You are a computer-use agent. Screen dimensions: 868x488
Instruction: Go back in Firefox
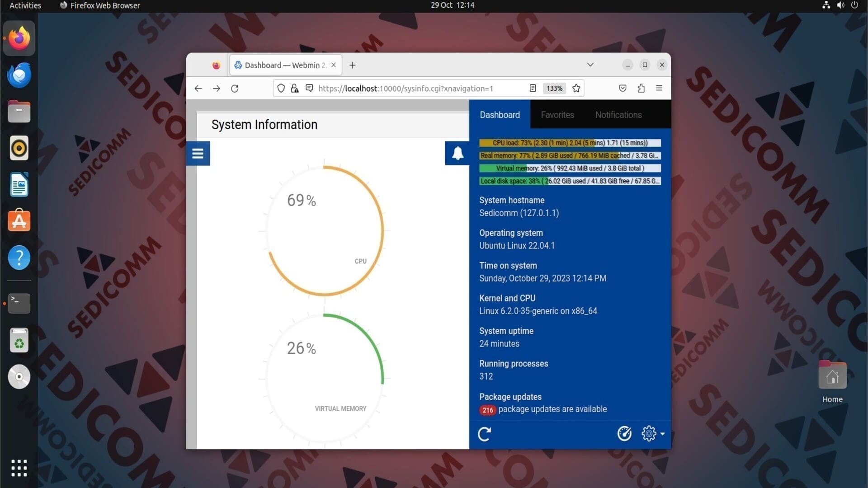198,89
